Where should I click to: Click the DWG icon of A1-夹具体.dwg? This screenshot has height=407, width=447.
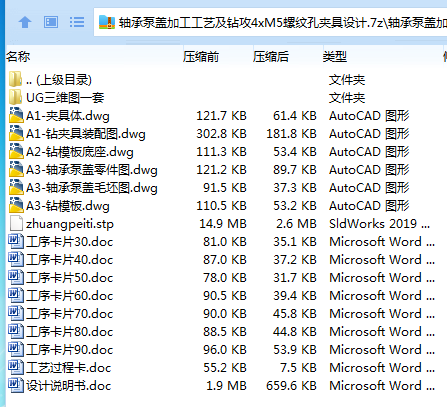[16, 115]
